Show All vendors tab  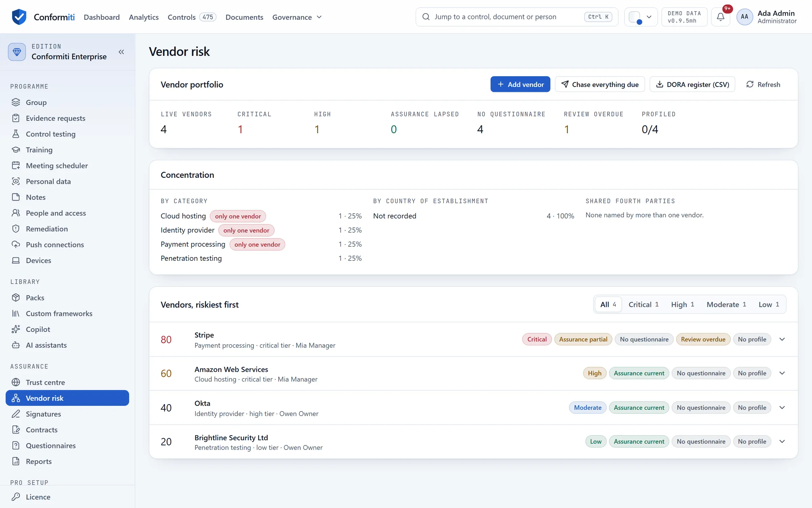click(608, 304)
